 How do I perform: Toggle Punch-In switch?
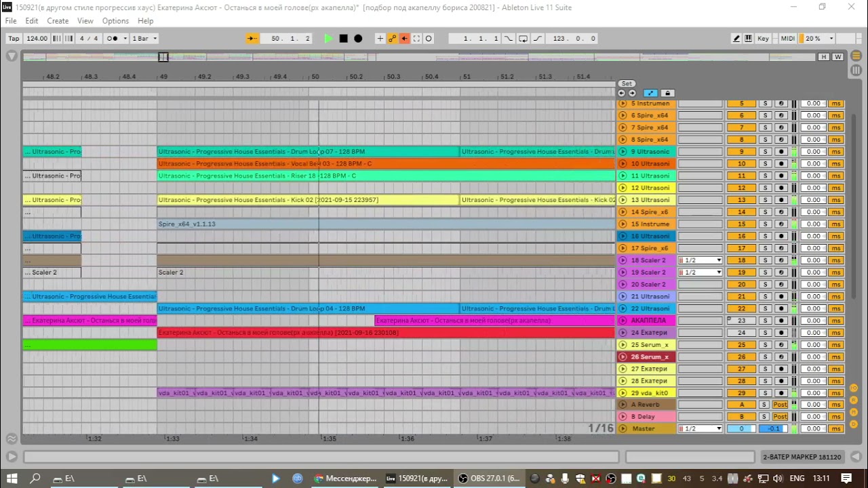509,39
